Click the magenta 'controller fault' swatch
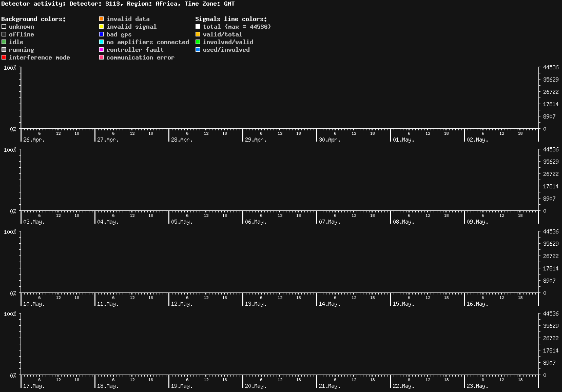Image resolution: width=562 pixels, height=392 pixels. click(102, 50)
